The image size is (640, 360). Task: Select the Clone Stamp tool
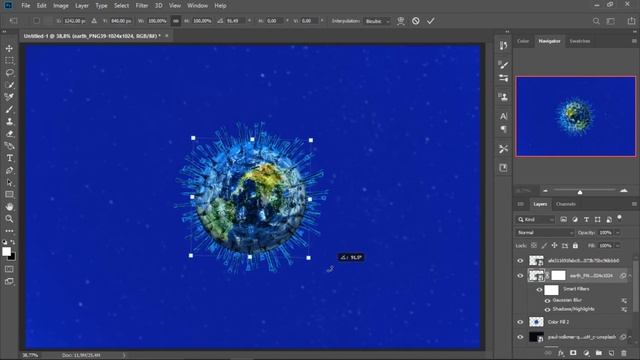click(x=9, y=122)
